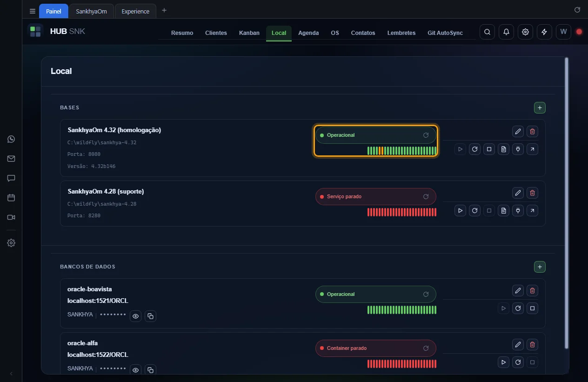This screenshot has height=382, width=588.
Task: Delete oracle-boavista database
Action: pyautogui.click(x=533, y=291)
